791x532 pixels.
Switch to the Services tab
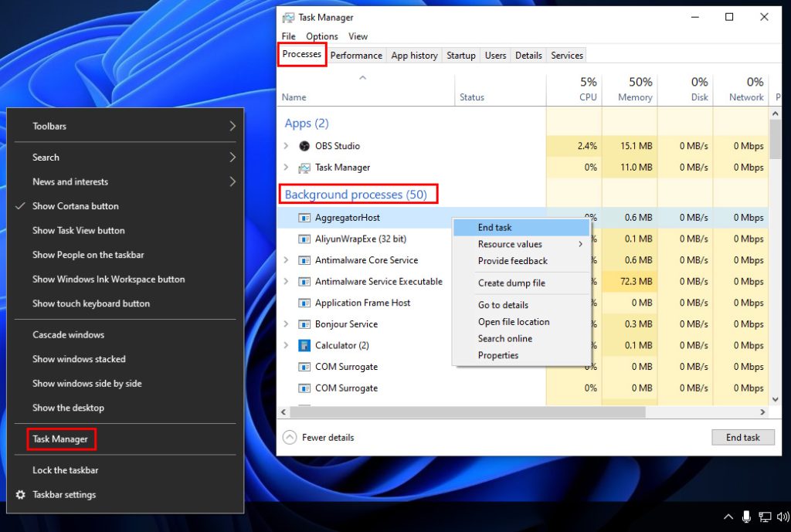tap(566, 56)
